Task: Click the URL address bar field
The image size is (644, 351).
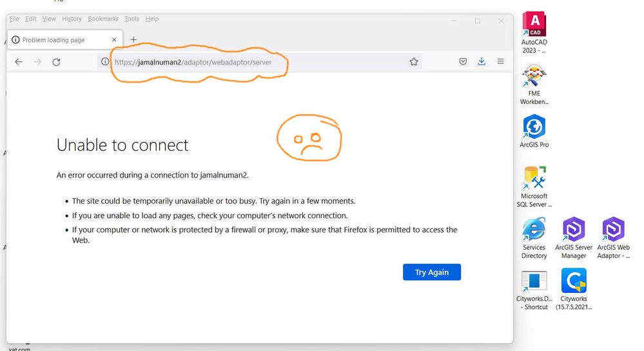Action: 258,62
